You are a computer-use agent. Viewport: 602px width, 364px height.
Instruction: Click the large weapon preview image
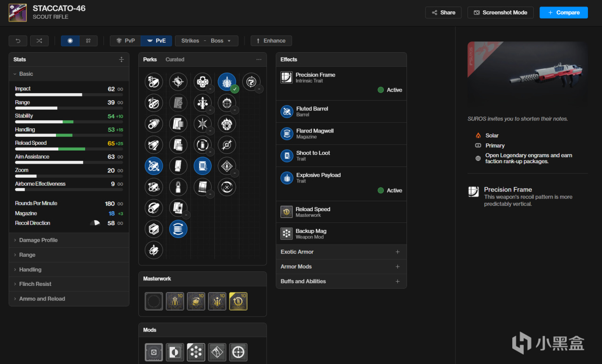(x=527, y=74)
